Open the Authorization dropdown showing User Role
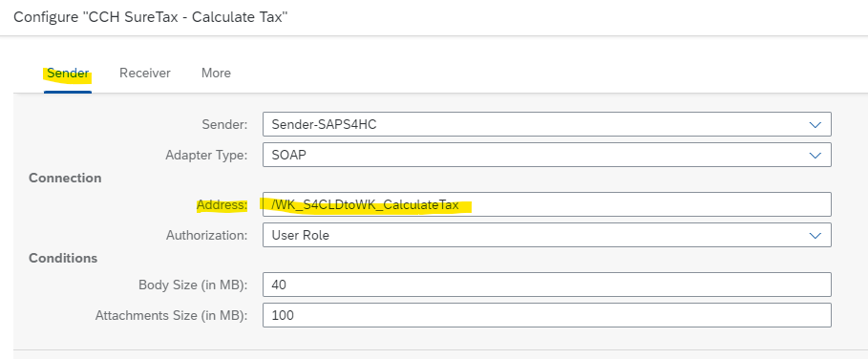868x359 pixels. pyautogui.click(x=547, y=235)
